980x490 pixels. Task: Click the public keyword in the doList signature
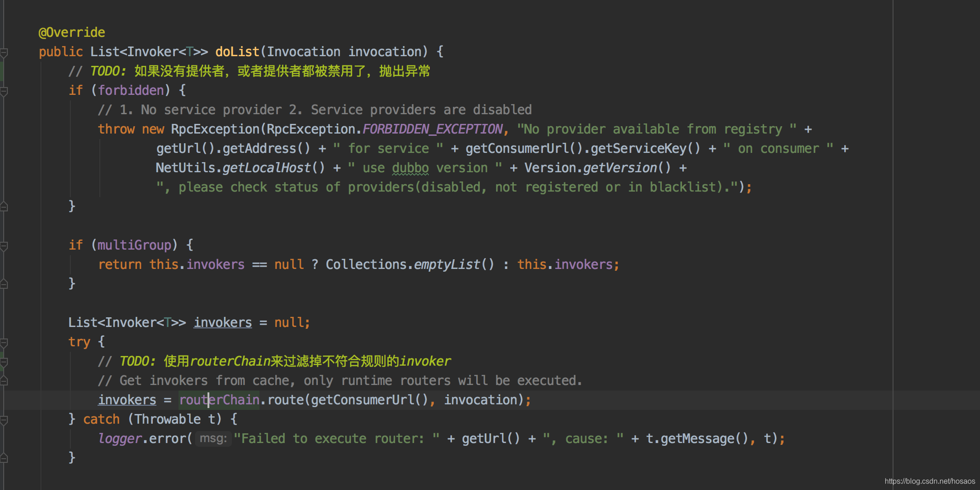(61, 52)
